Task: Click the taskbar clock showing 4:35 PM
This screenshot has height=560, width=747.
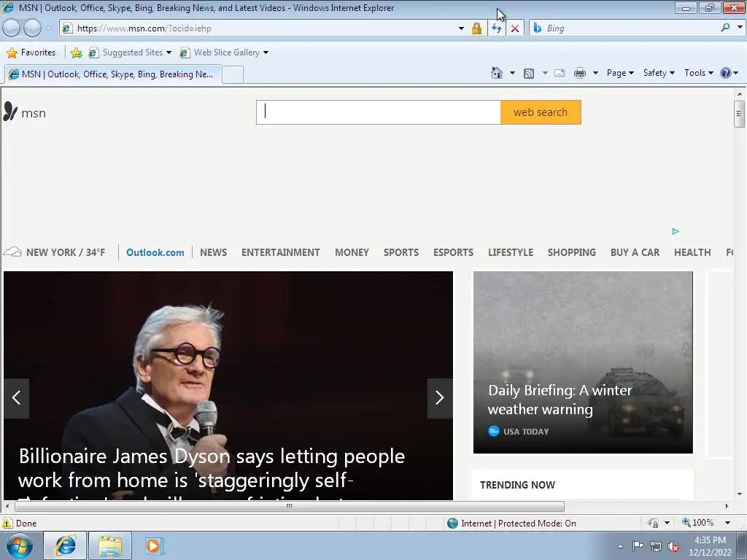Action: tap(710, 546)
